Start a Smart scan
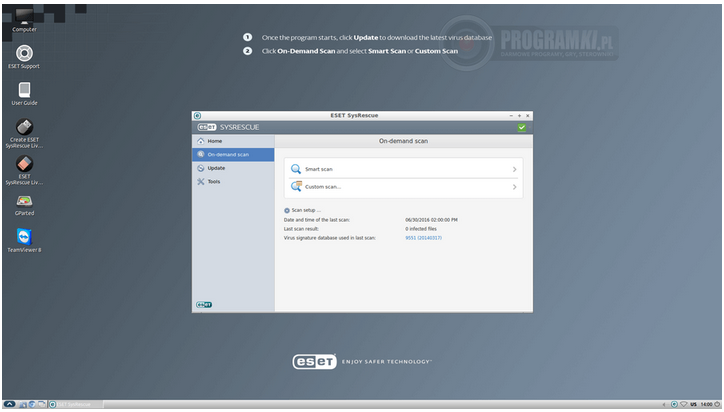The height and width of the screenshot is (412, 724). (x=404, y=169)
